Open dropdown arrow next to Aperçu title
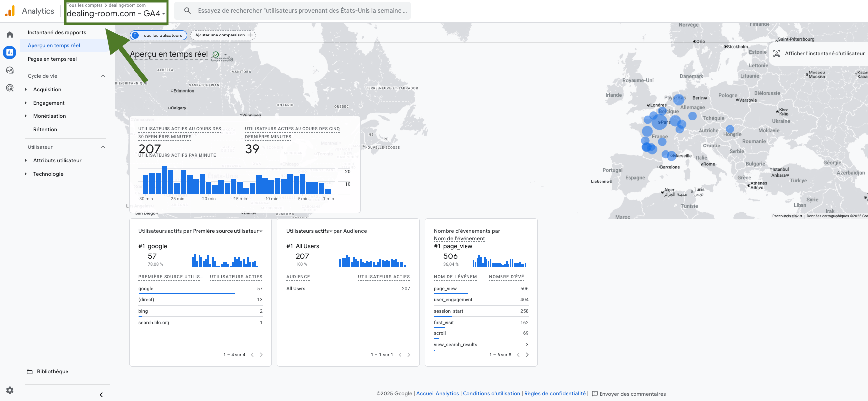Viewport: 868px width, 401px height. coord(226,55)
